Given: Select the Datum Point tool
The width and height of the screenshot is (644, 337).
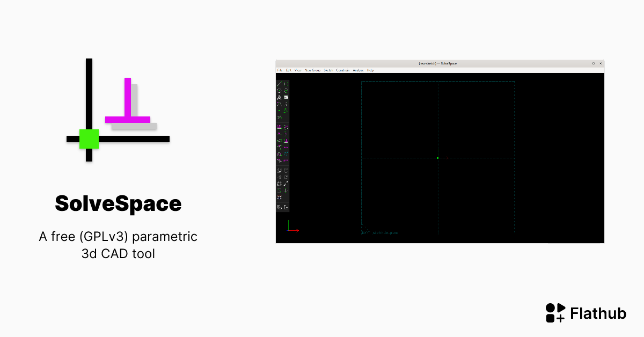Looking at the screenshot, I should coord(279,111).
